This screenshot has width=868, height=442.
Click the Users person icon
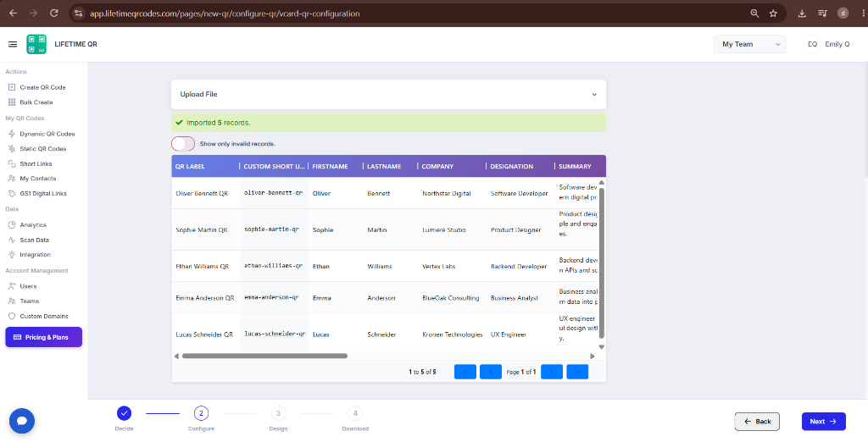pos(12,286)
